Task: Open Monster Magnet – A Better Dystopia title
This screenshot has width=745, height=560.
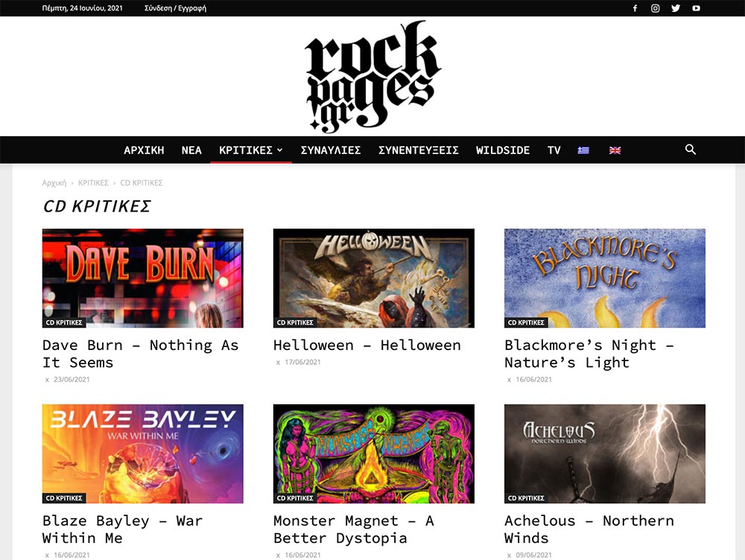Action: click(354, 529)
